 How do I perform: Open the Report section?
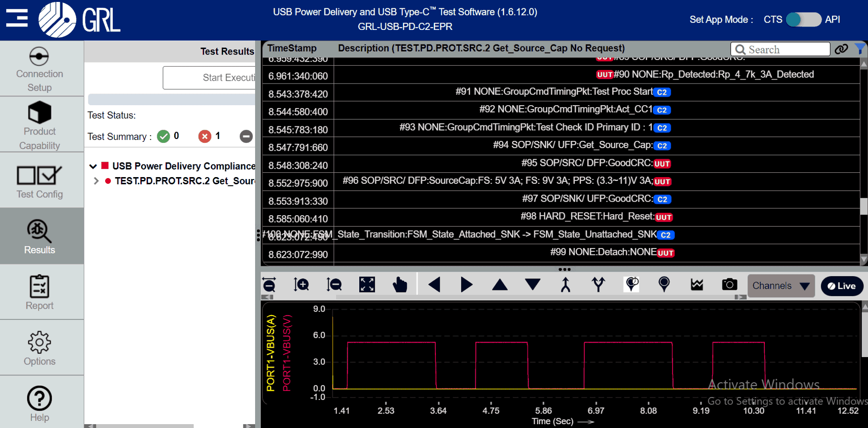coord(40,292)
